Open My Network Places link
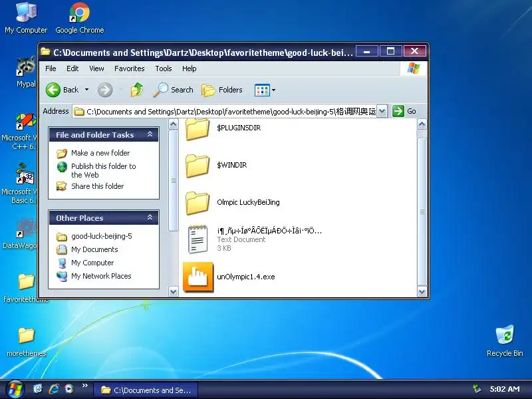 (x=101, y=276)
